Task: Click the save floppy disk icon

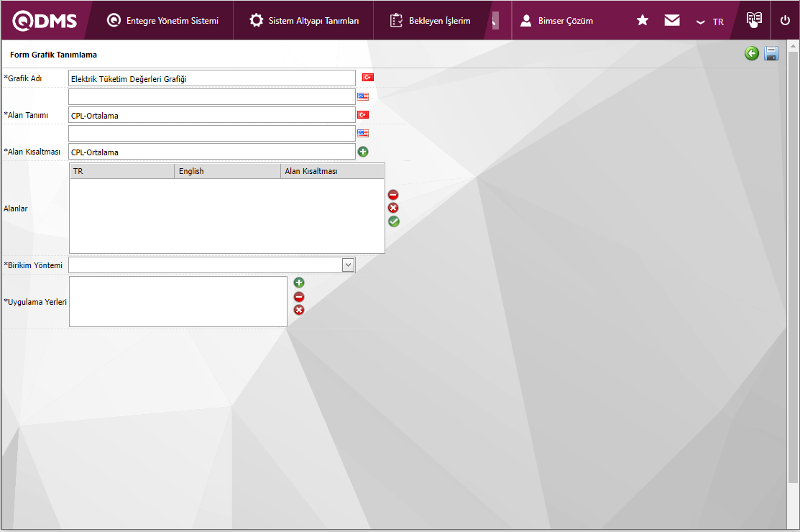Action: [x=771, y=53]
